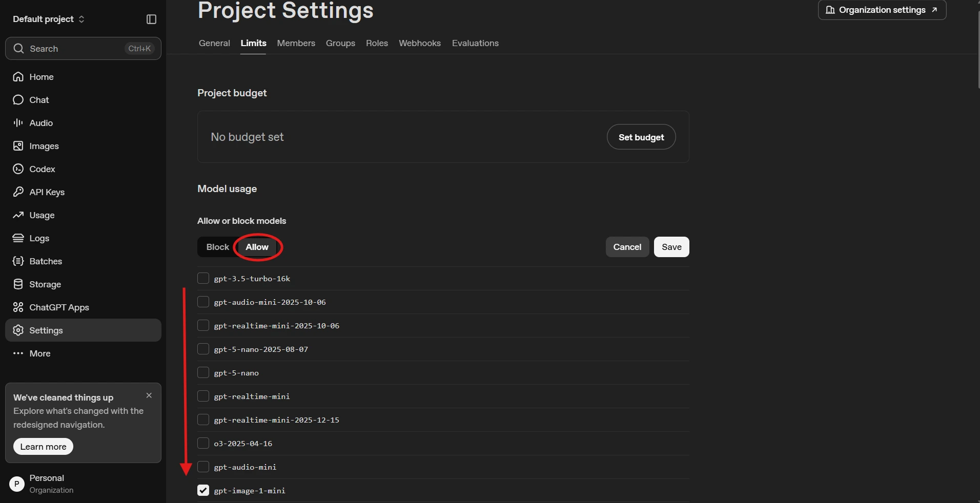Click the Save button

671,247
